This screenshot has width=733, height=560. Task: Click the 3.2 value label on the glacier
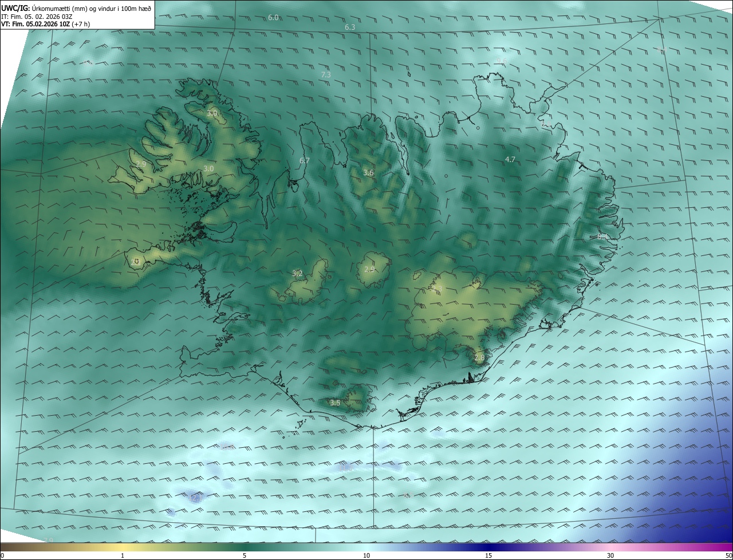(297, 274)
